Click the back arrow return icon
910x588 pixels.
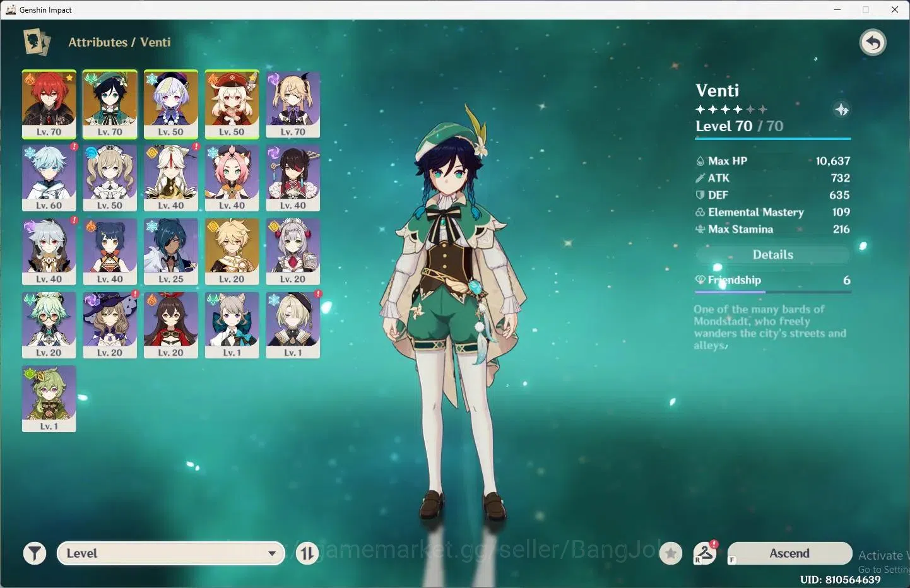[873, 43]
